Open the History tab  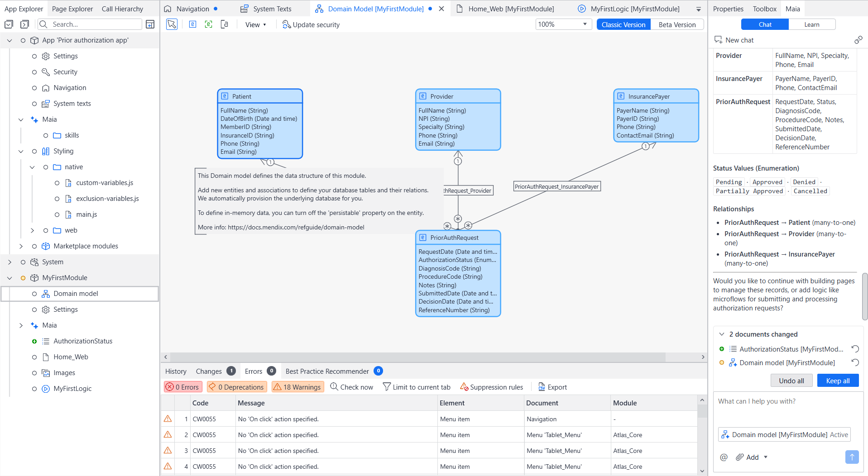176,371
